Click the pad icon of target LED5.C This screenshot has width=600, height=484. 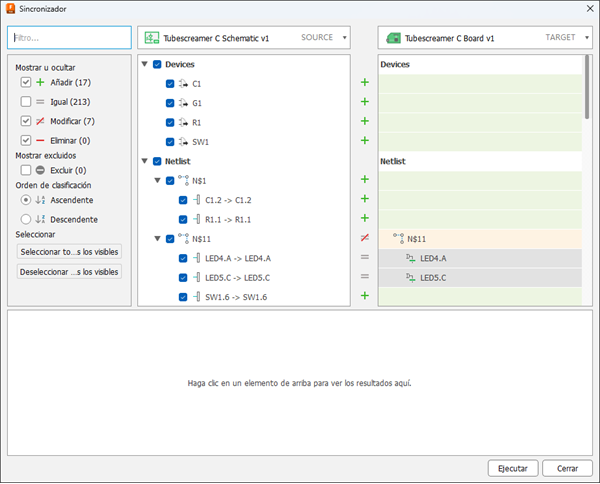pos(411,278)
